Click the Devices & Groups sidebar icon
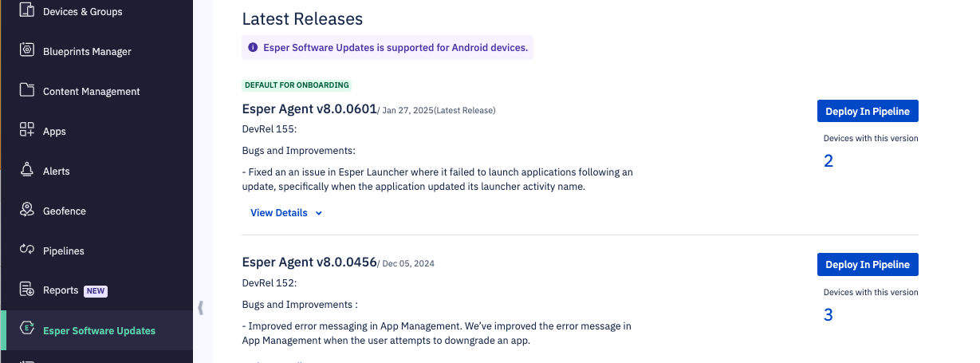 tap(27, 11)
